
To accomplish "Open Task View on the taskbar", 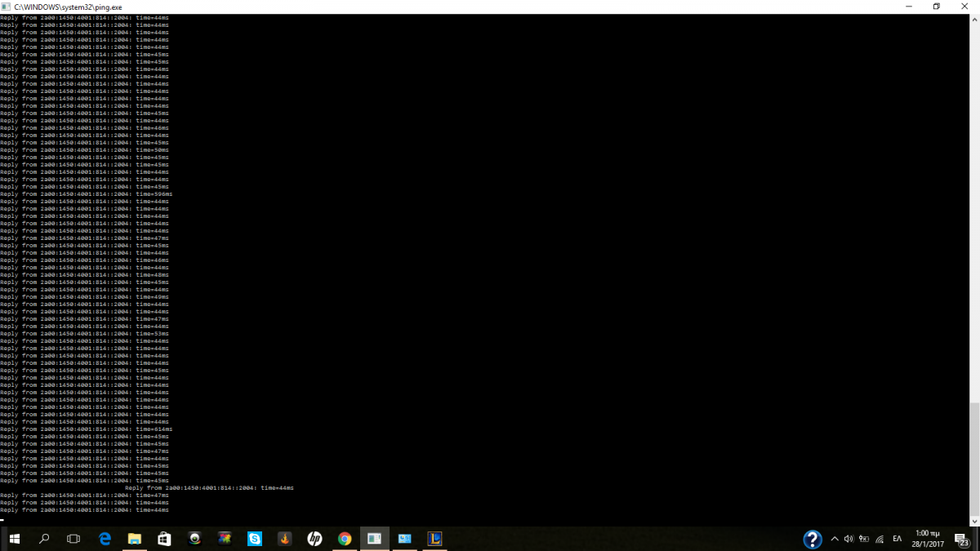I will (x=73, y=539).
